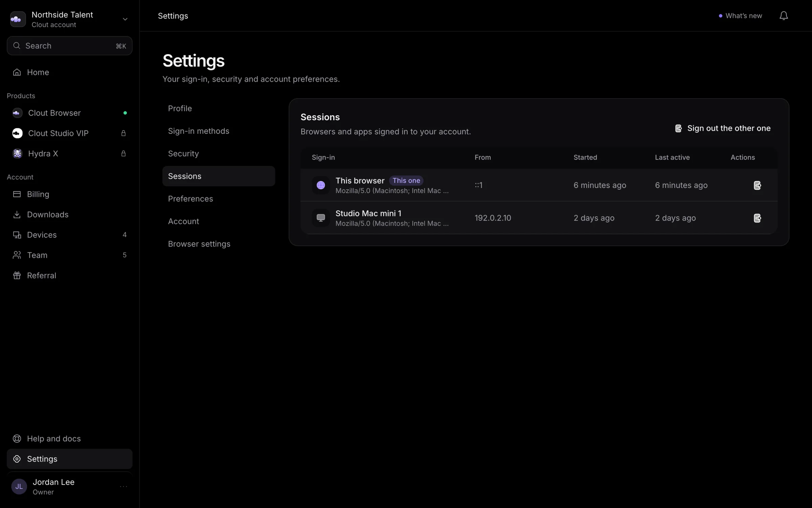The image size is (812, 508).
Task: Switch to Sign-in methods tab
Action: tap(219, 131)
